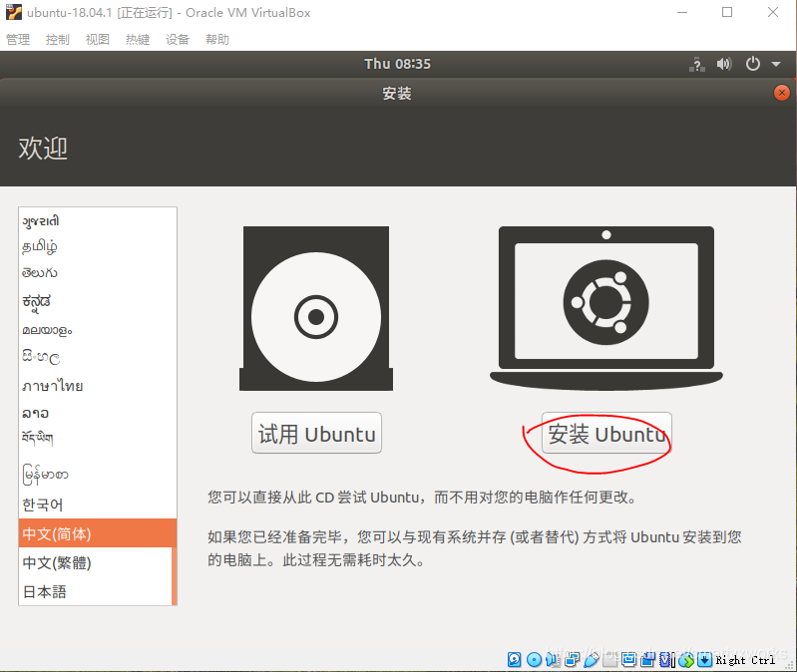Click the optical disk status icon
The width and height of the screenshot is (797, 672).
pyautogui.click(x=534, y=659)
